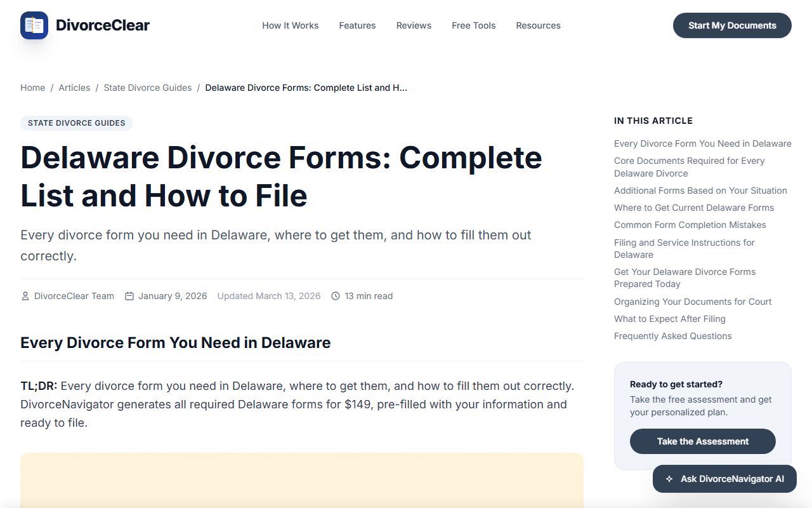Jump to Organizing Your Documents for Court
Image resolution: width=812 pixels, height=508 pixels.
(x=693, y=302)
